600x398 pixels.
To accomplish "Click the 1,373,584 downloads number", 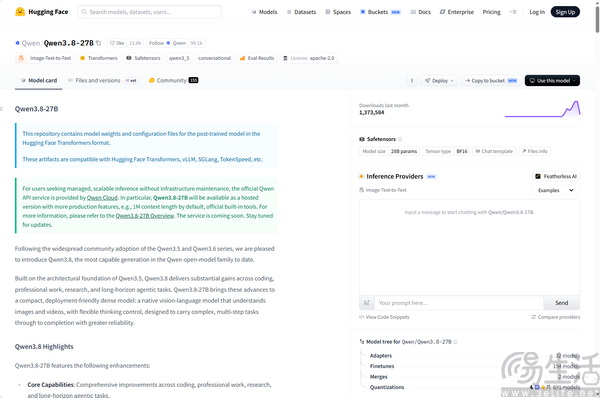I will (371, 113).
